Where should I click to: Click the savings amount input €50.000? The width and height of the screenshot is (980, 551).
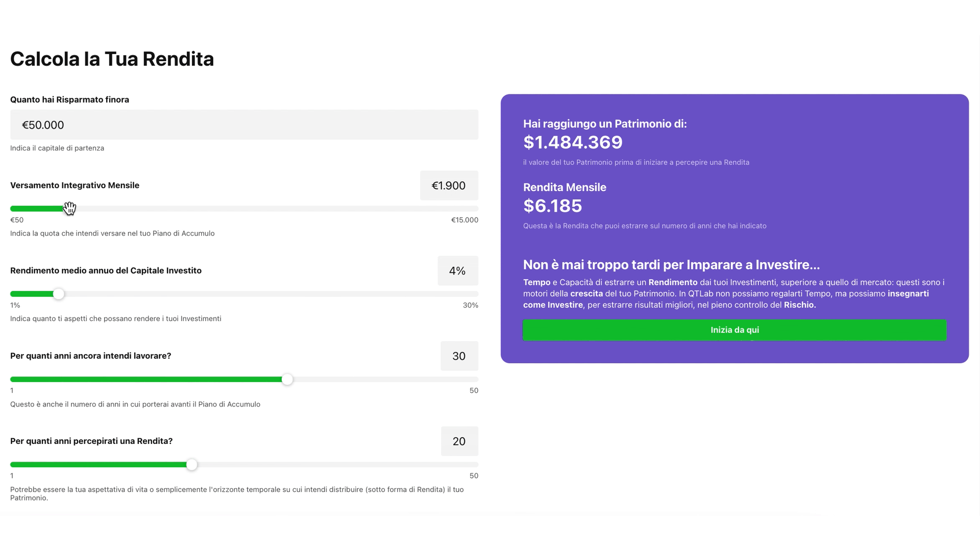(x=244, y=125)
